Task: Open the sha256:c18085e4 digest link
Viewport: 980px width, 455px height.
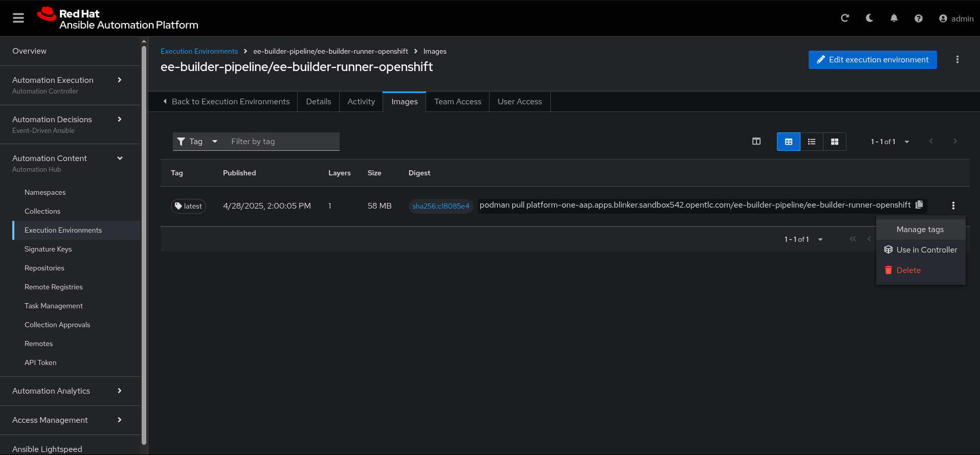Action: point(440,206)
